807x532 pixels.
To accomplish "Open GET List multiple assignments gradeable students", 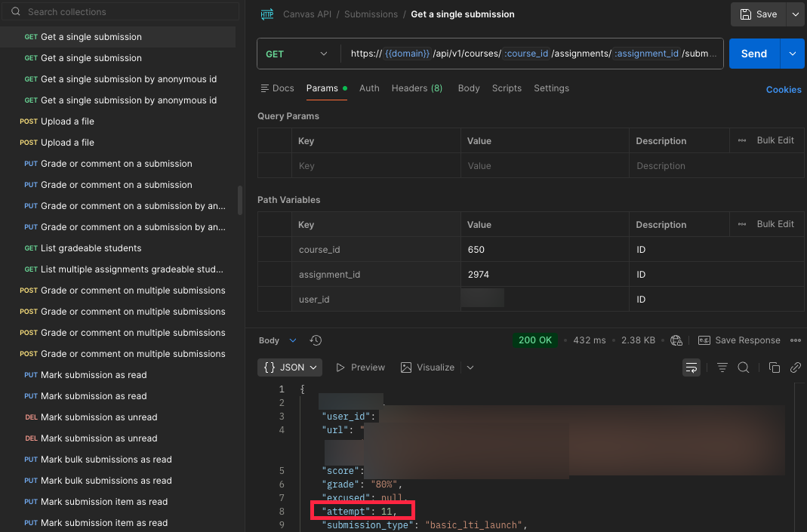I will tap(118, 269).
